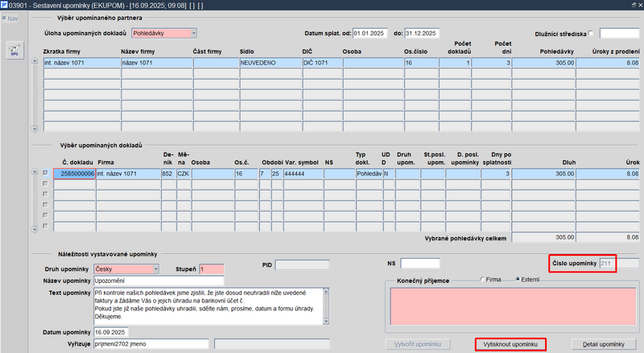The height and width of the screenshot is (353, 644).
Task: Click document number 2585000006 cell
Action: [74, 174]
